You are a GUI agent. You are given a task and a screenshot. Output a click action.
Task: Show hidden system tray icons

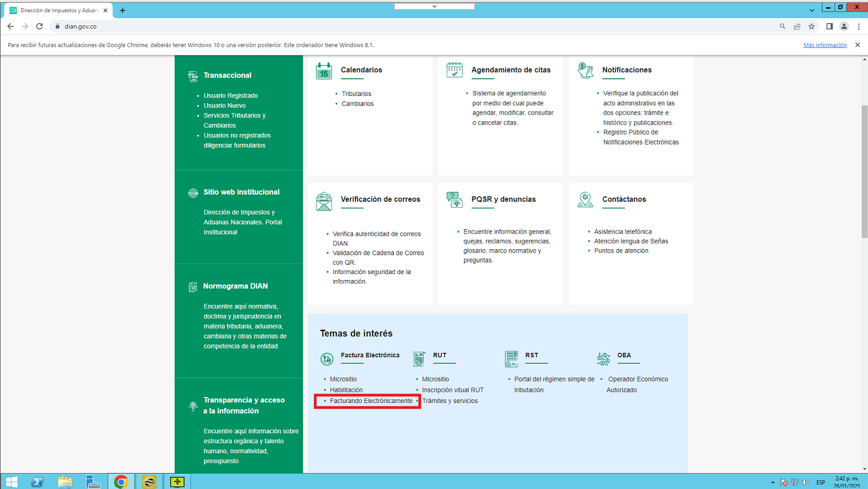point(773,482)
